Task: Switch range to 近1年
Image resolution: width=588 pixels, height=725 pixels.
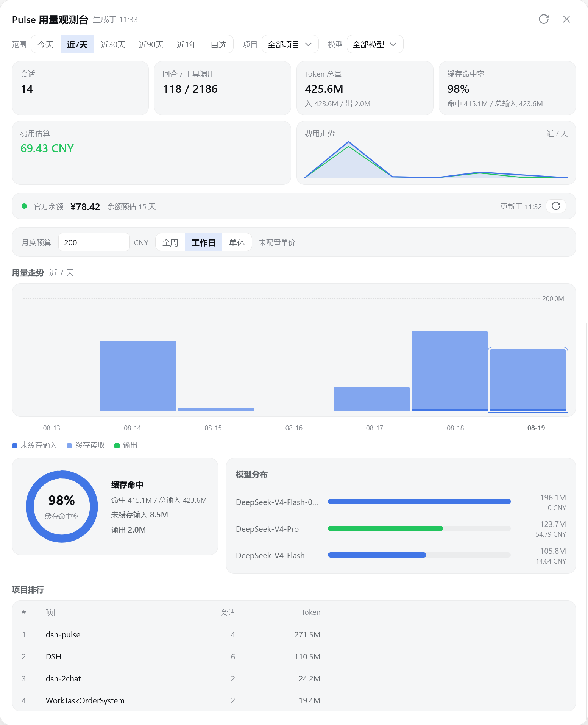Action: pyautogui.click(x=187, y=44)
